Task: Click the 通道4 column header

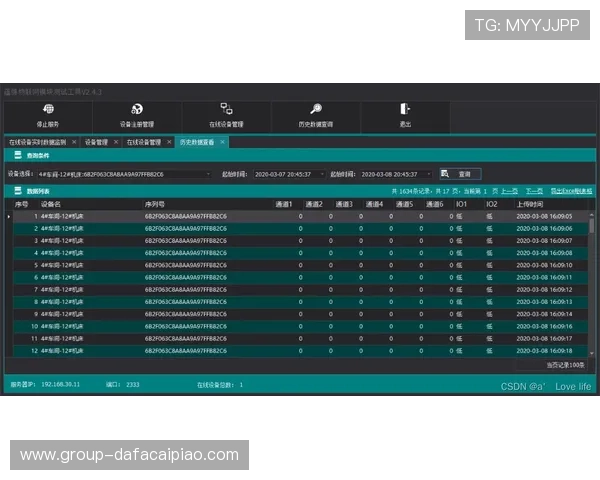Action: (374, 204)
